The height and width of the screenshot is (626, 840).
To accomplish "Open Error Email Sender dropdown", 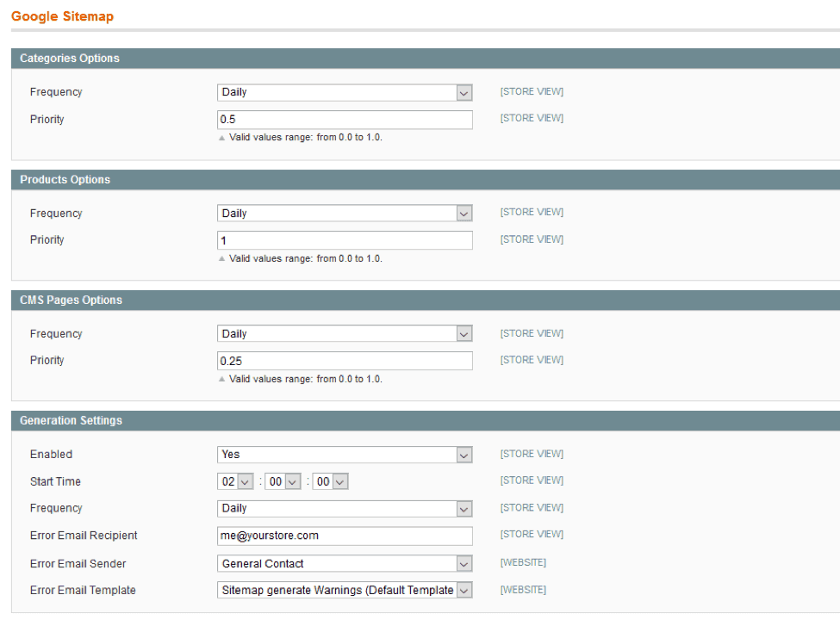I will click(x=345, y=563).
